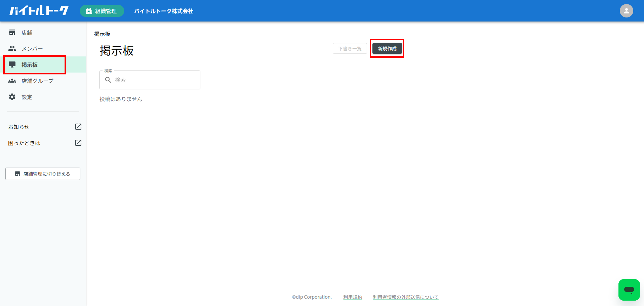
Task: Click the magnifier icon in the search box
Action: (108, 80)
